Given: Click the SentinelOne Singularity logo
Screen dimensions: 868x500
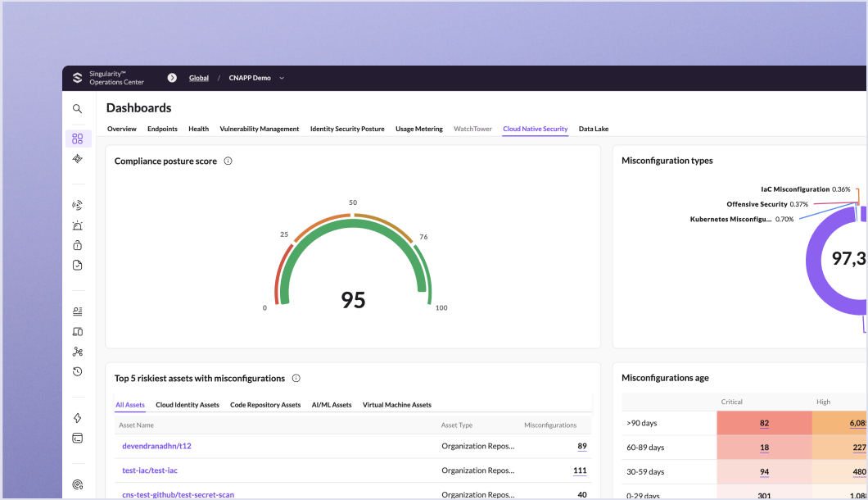Looking at the screenshot, I should click(78, 78).
